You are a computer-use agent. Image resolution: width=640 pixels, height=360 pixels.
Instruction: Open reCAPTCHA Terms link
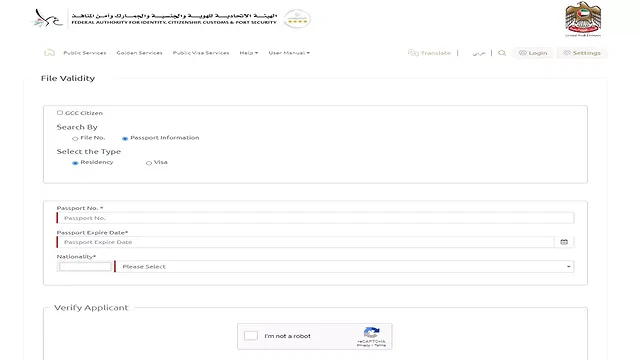[380, 345]
